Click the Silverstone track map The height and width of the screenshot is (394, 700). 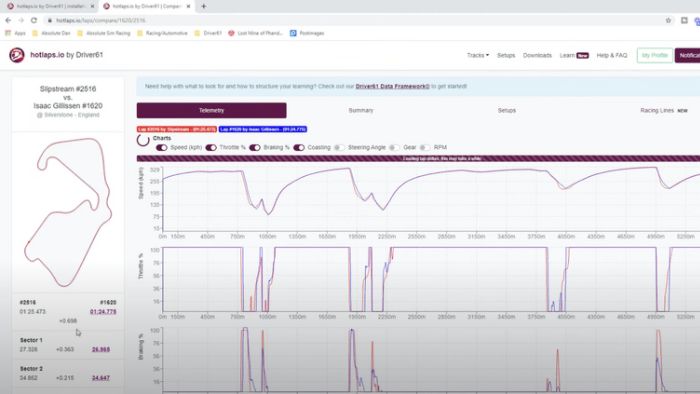(x=67, y=212)
